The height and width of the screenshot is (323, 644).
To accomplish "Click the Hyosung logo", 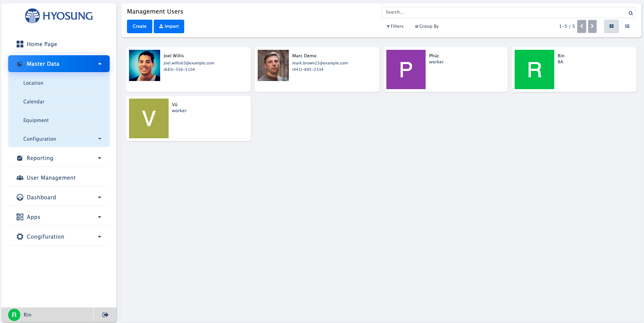I will coord(59,16).
